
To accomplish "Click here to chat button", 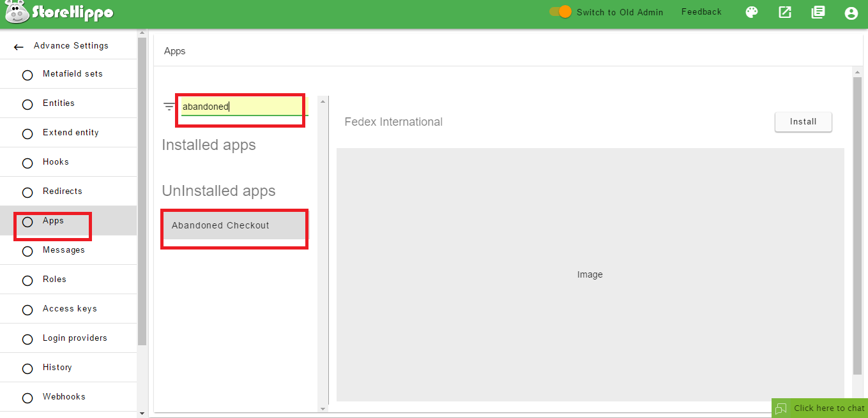I will 820,408.
